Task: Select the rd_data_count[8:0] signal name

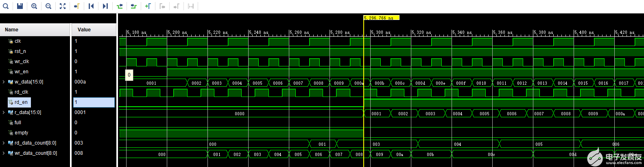Action: (x=35, y=143)
